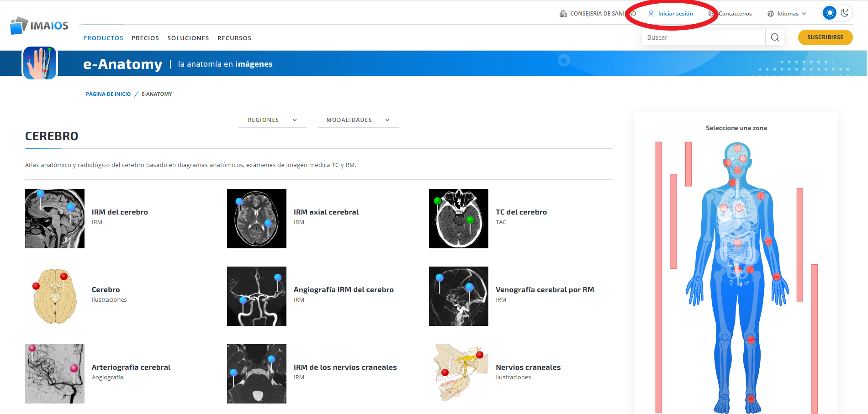Click the e-Anatomy hand app icon
The image size is (868, 414).
point(40,63)
